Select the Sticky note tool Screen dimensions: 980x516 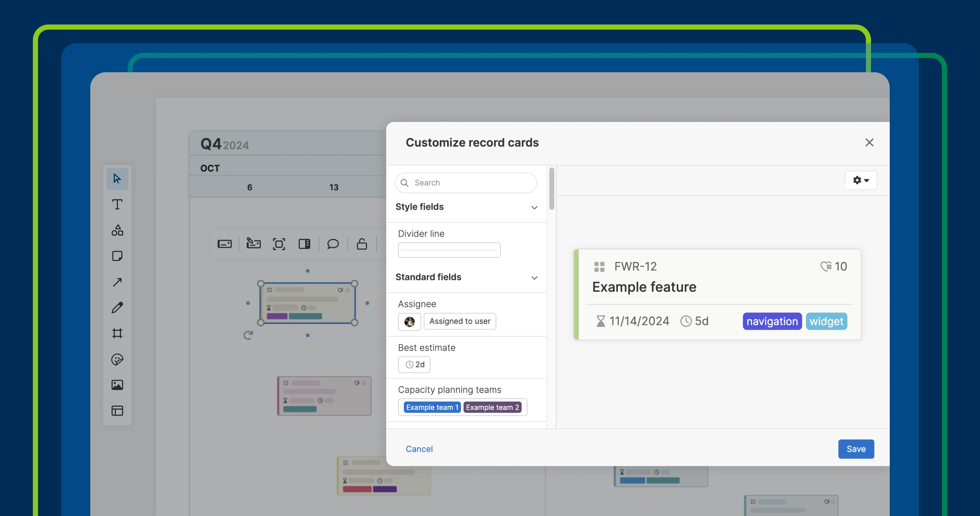point(117,256)
